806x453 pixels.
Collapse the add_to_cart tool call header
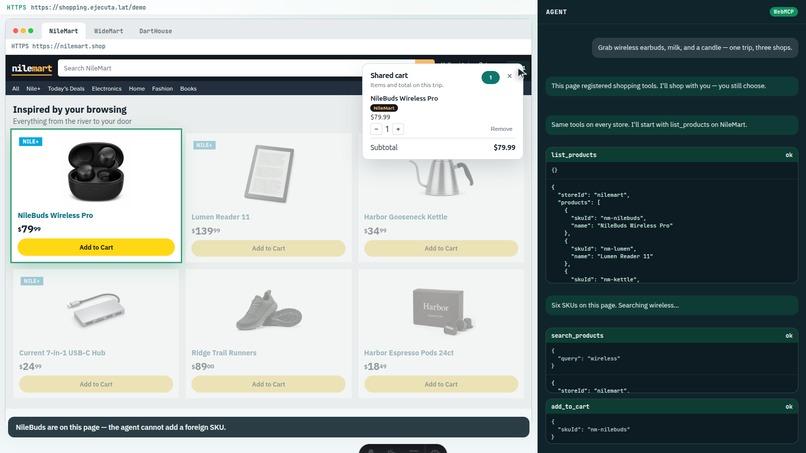671,407
